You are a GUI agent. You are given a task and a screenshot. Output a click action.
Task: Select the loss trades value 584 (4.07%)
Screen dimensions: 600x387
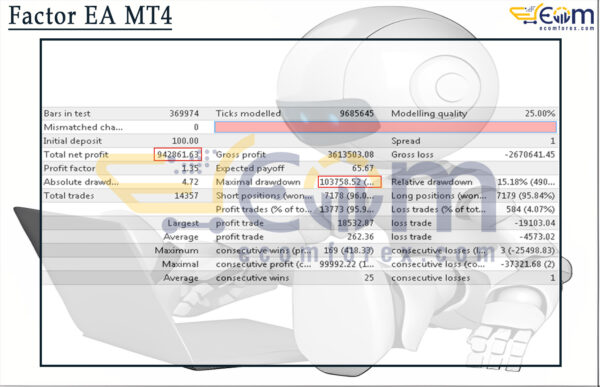[530, 209]
